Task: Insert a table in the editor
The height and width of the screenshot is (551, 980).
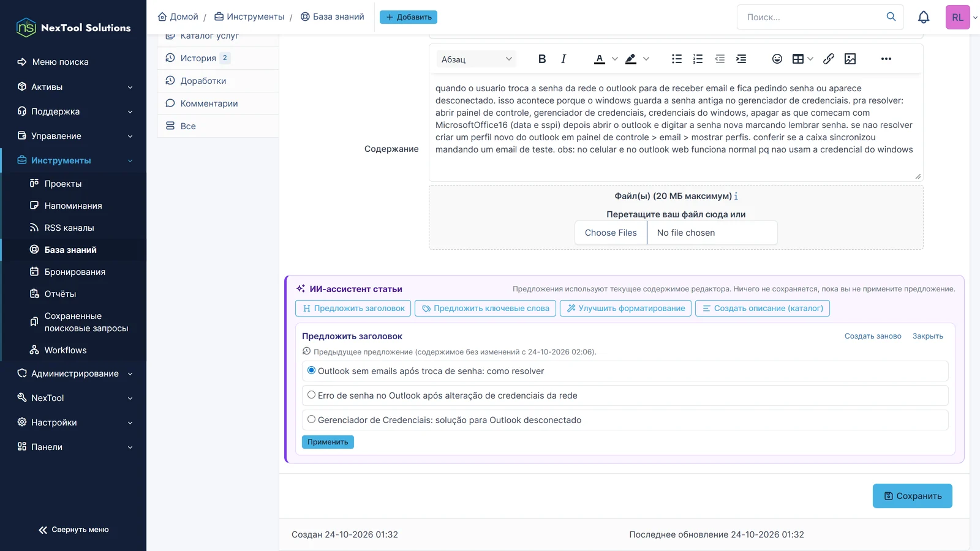Action: tap(798, 59)
